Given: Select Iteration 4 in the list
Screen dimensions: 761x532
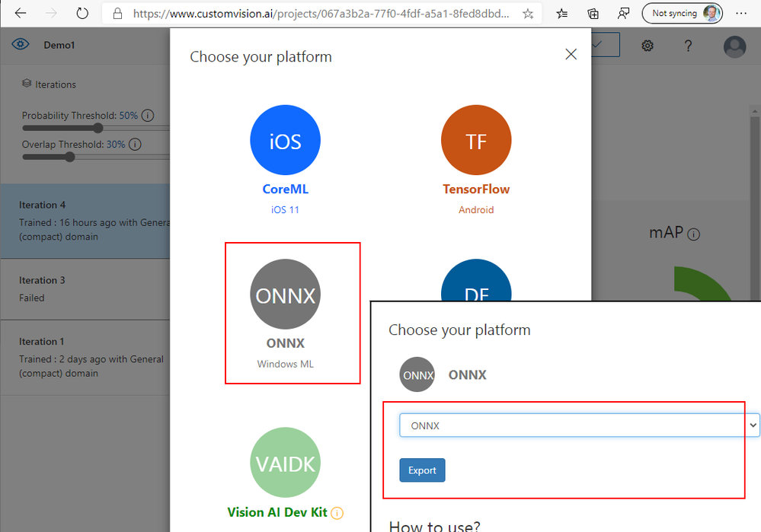Looking at the screenshot, I should point(85,221).
